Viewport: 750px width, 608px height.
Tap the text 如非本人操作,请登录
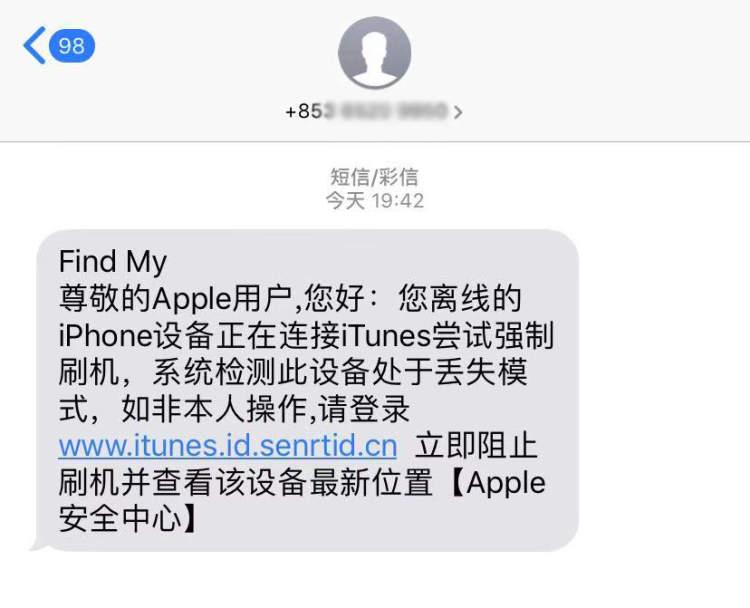pos(265,409)
